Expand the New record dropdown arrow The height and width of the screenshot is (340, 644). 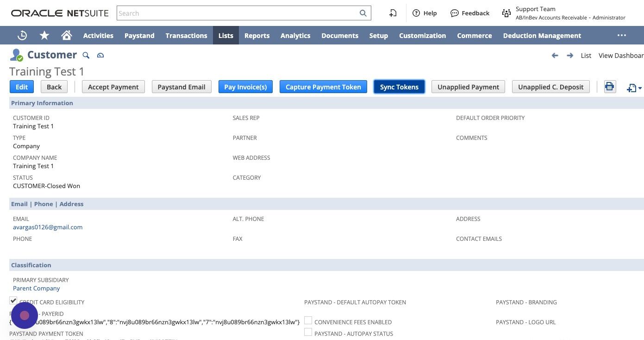pos(640,88)
